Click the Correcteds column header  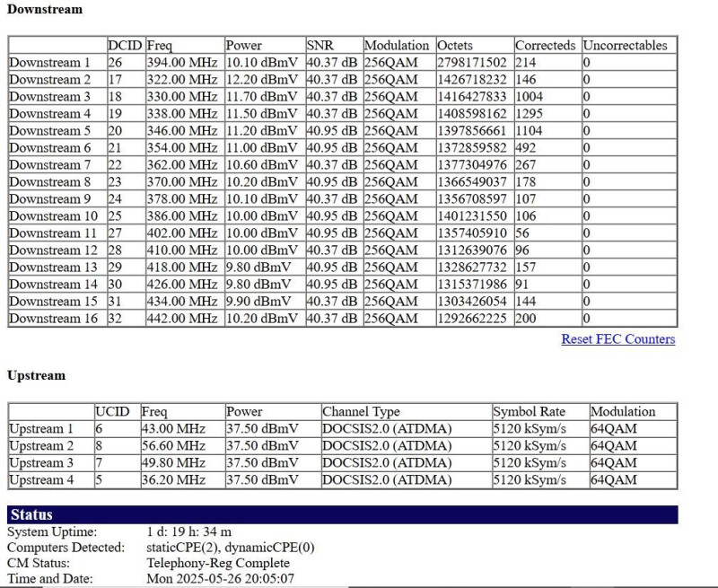pyautogui.click(x=545, y=46)
